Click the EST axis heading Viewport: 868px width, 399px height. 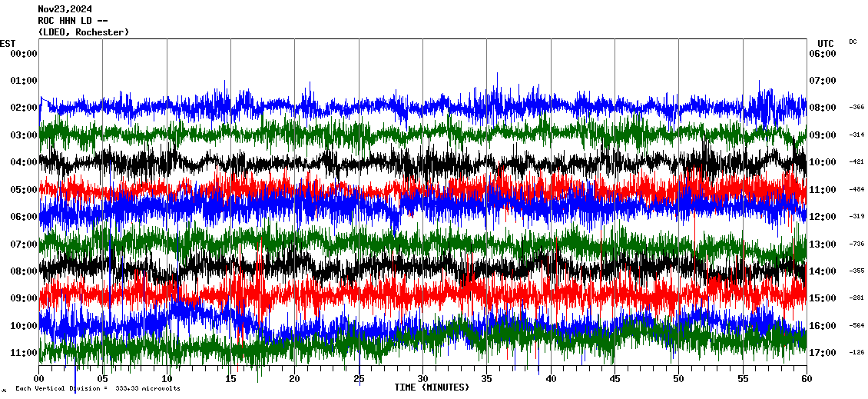pyautogui.click(x=8, y=43)
